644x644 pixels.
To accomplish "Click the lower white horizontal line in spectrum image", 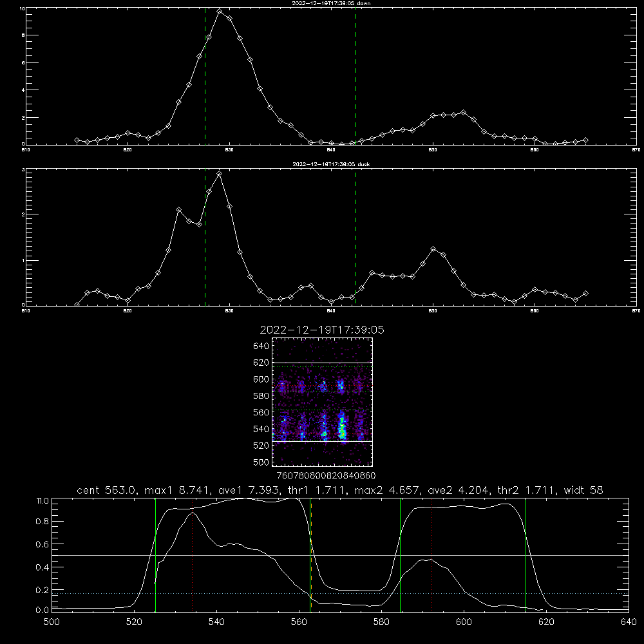I will coord(323,441).
